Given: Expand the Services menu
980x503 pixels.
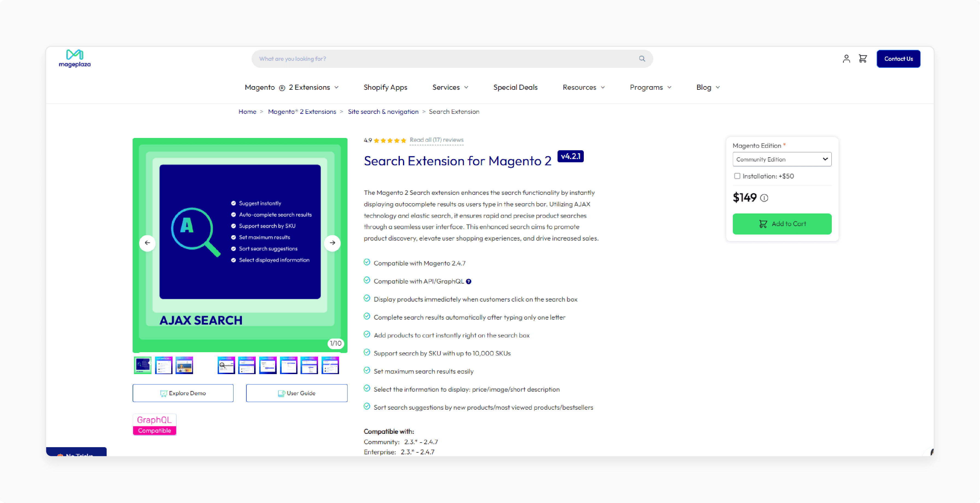Looking at the screenshot, I should (450, 88).
